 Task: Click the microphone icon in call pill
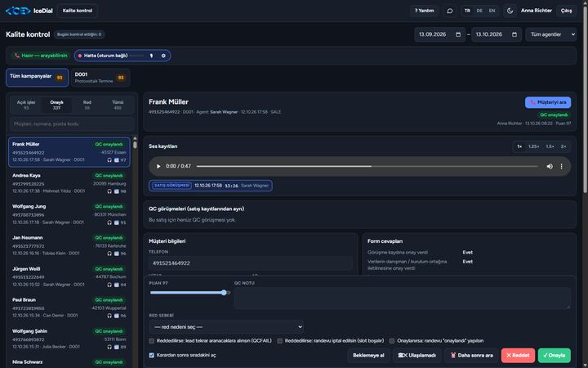pyautogui.click(x=152, y=56)
